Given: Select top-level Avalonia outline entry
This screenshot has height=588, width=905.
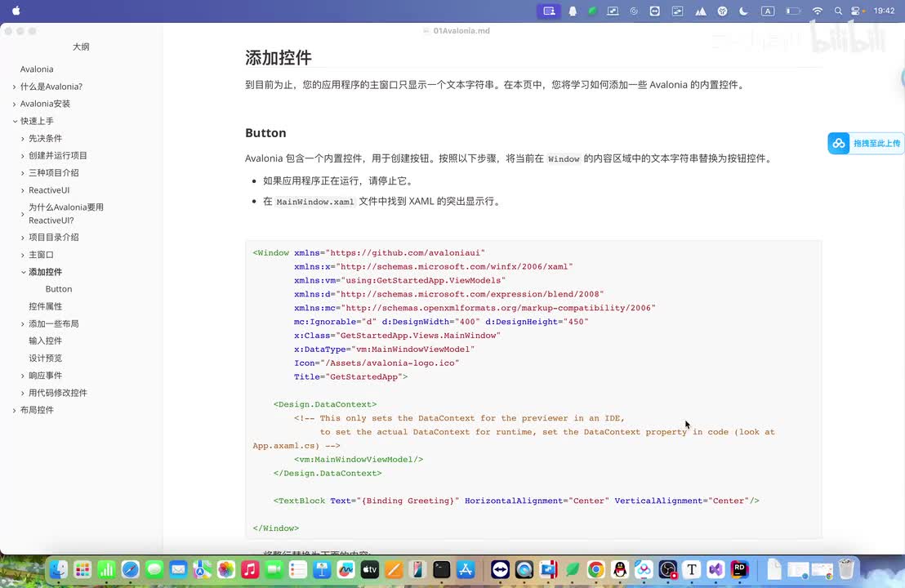Looking at the screenshot, I should 37,69.
